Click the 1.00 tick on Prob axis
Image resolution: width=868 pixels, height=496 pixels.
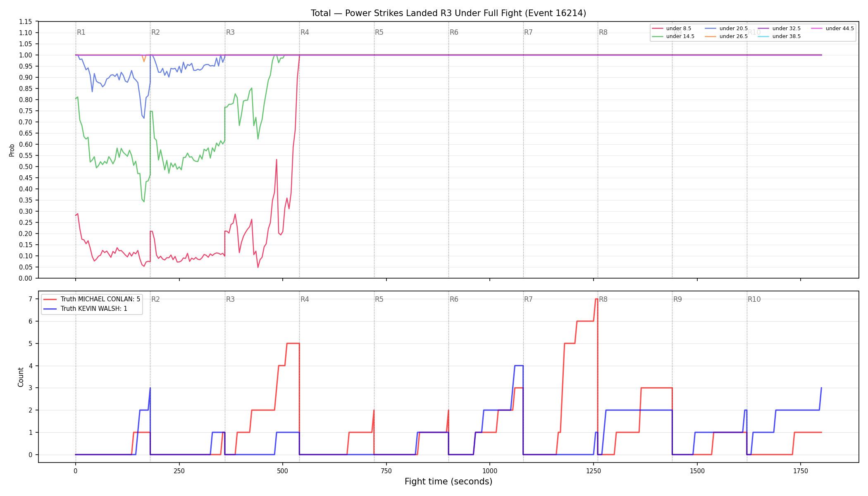(x=26, y=55)
